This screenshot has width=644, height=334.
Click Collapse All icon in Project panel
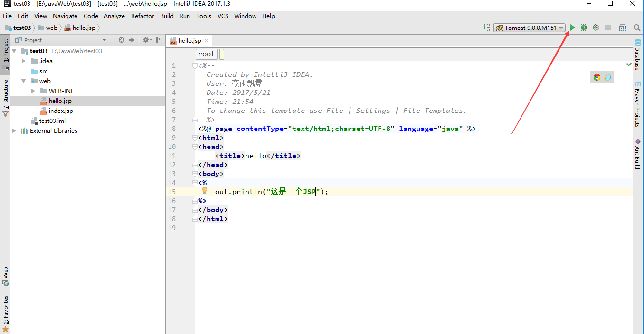point(132,40)
